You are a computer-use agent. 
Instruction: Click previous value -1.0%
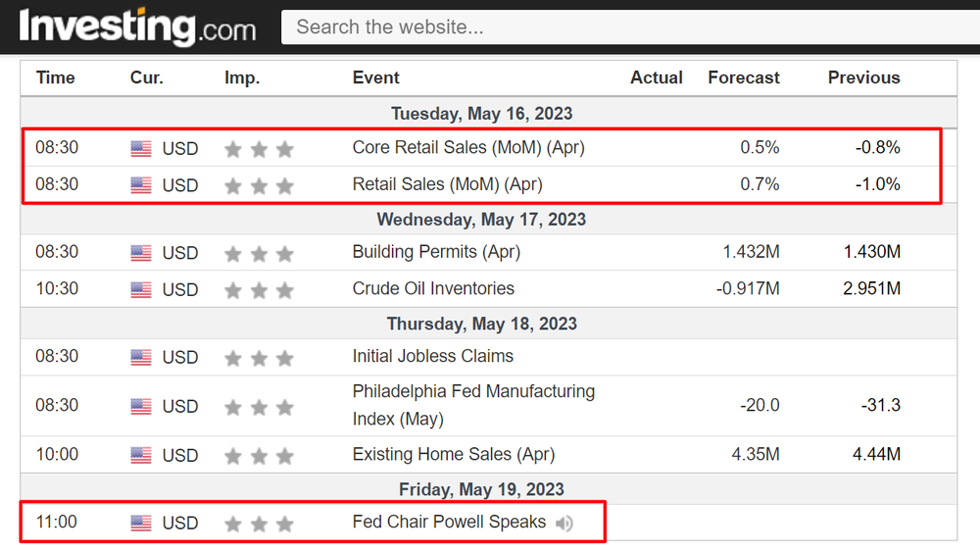click(877, 184)
